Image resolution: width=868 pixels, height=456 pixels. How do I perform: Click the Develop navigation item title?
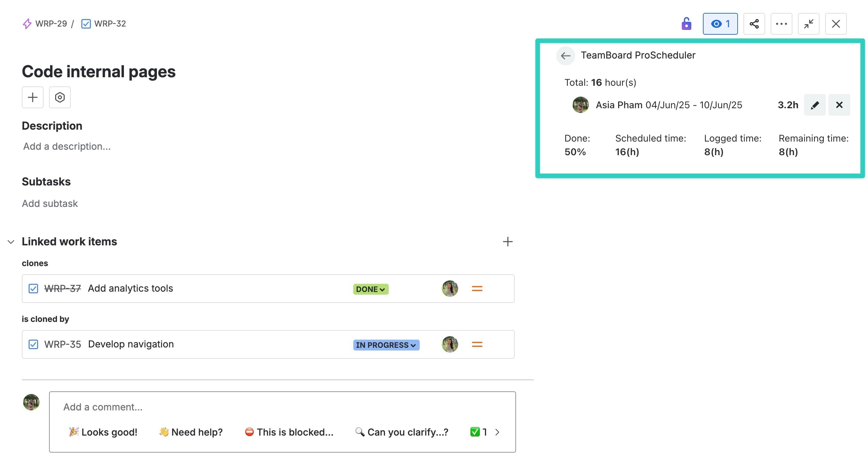(131, 344)
